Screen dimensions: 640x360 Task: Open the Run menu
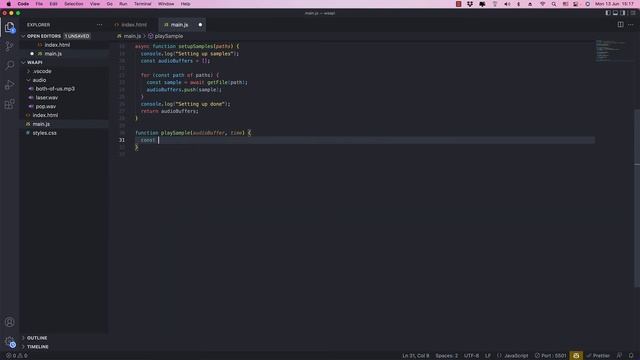click(x=123, y=4)
